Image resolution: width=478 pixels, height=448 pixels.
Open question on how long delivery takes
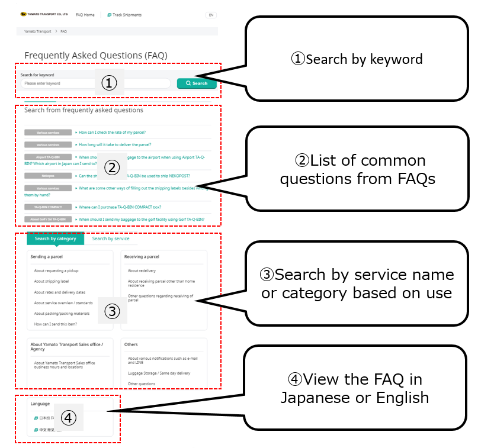tap(115, 144)
